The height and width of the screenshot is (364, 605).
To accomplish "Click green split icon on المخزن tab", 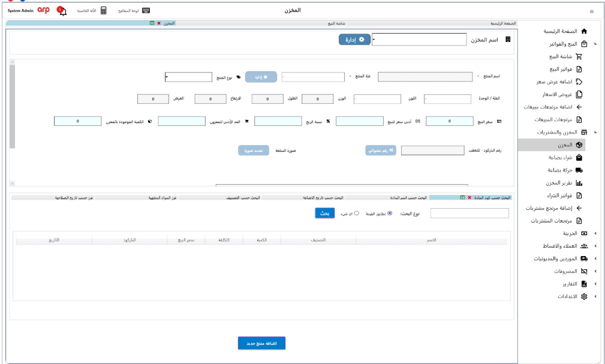I will [152, 23].
